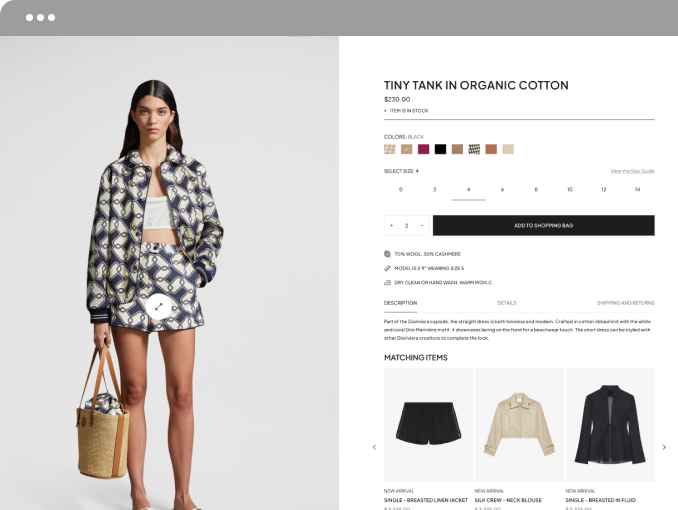Click the wool fabric composition icon
Screen dimensions: 678x510
click(x=387, y=254)
